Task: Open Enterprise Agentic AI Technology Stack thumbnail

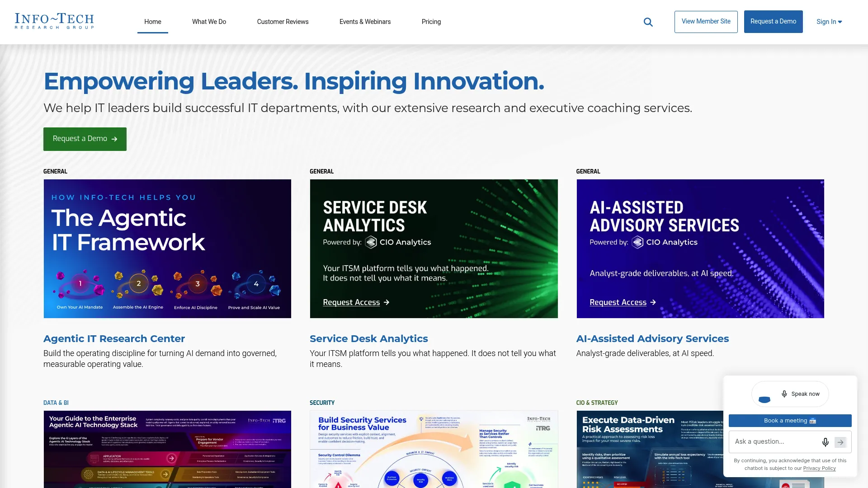Action: 167,449
